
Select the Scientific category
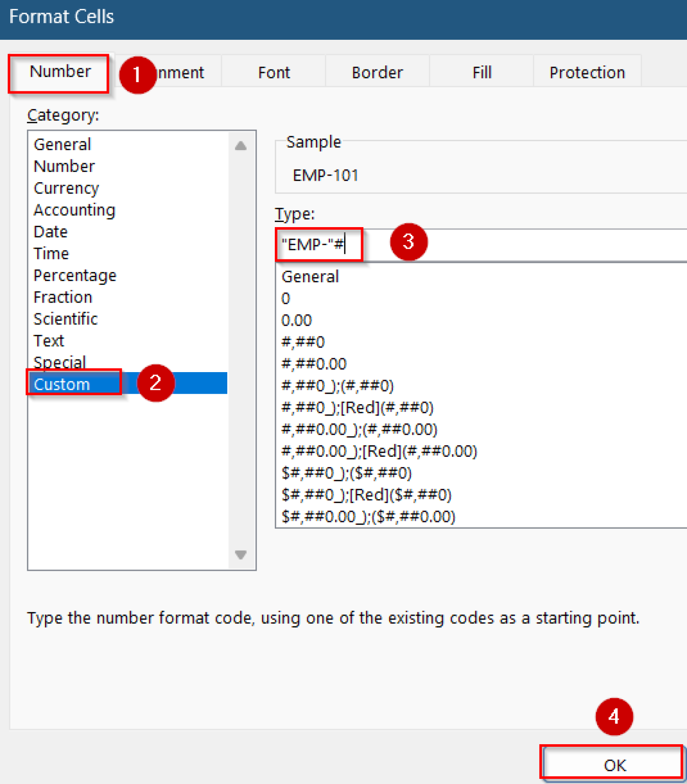coord(65,318)
